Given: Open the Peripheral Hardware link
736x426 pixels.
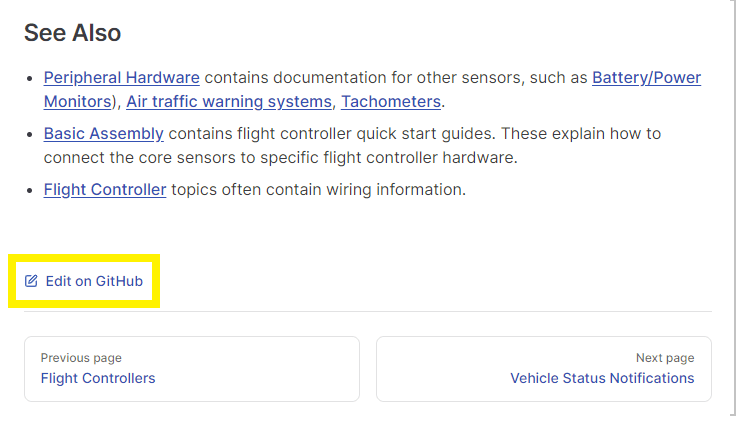Looking at the screenshot, I should (x=121, y=77).
